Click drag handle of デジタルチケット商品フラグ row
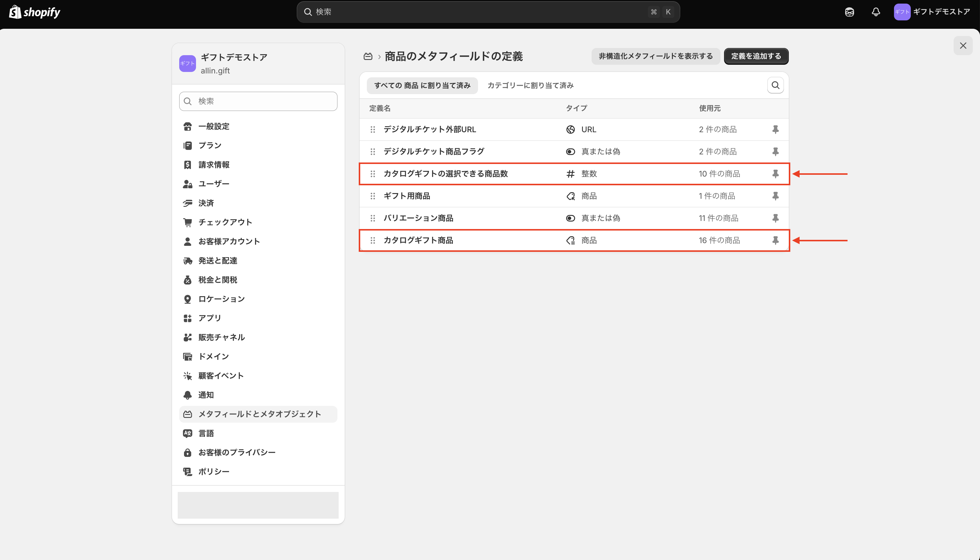Image resolution: width=980 pixels, height=560 pixels. (373, 151)
